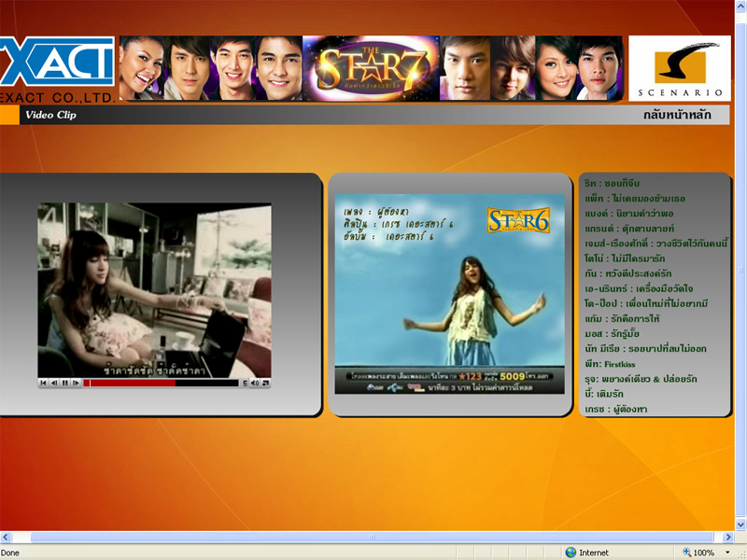Click the horizontal scrollbar right arrow
This screenshot has height=560, width=747.
pos(727,538)
